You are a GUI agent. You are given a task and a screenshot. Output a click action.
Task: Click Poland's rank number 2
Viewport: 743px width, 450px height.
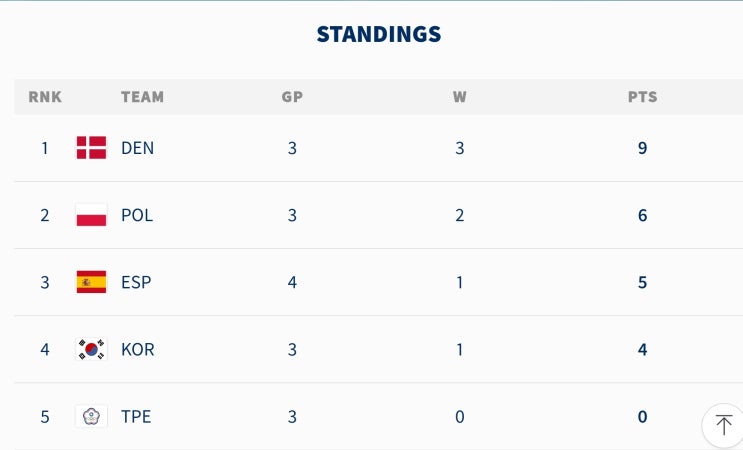click(x=45, y=216)
